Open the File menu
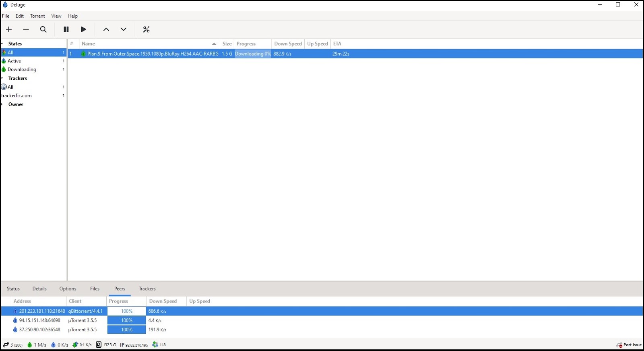This screenshot has width=644, height=351. pos(6,16)
